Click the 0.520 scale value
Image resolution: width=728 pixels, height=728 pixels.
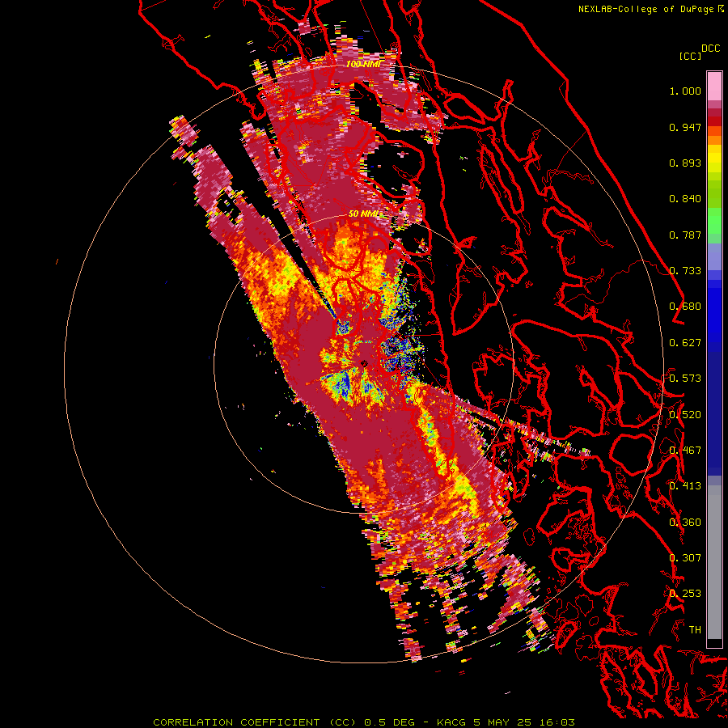[x=685, y=414]
